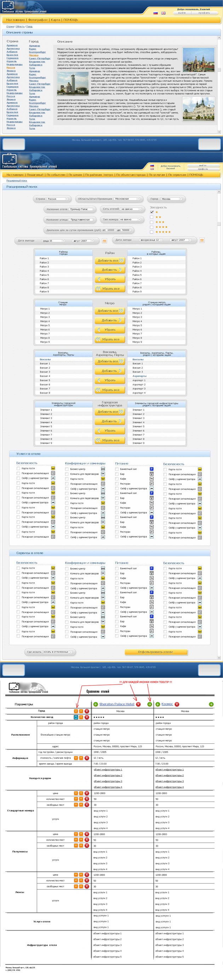Click red remove icon in этажность / наличие лифта row
The image size is (223, 980).
click(x=87, y=758)
